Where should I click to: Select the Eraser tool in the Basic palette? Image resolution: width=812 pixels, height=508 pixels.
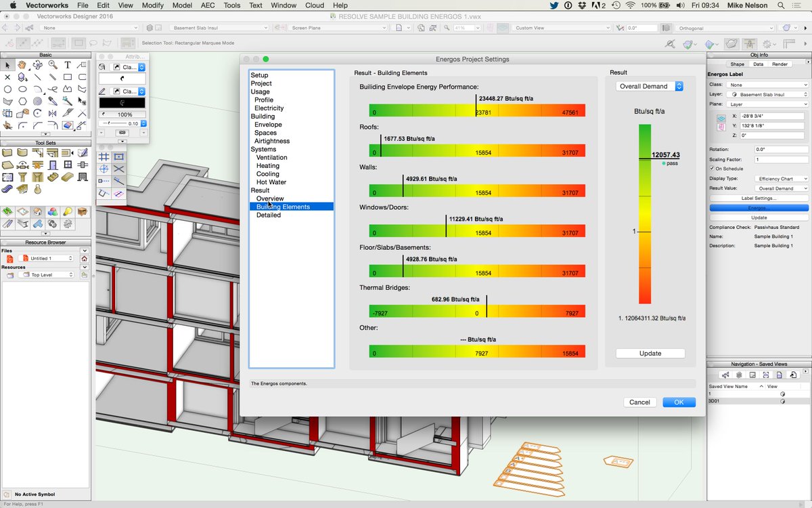pos(67,125)
